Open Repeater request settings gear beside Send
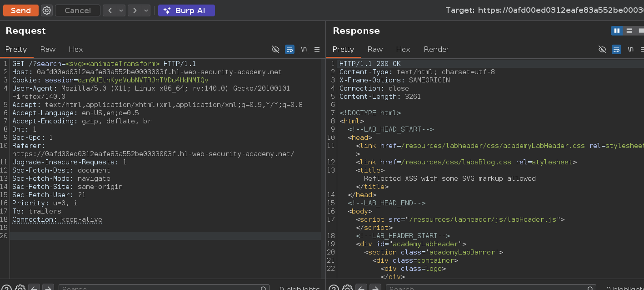644x290 pixels. [47, 10]
